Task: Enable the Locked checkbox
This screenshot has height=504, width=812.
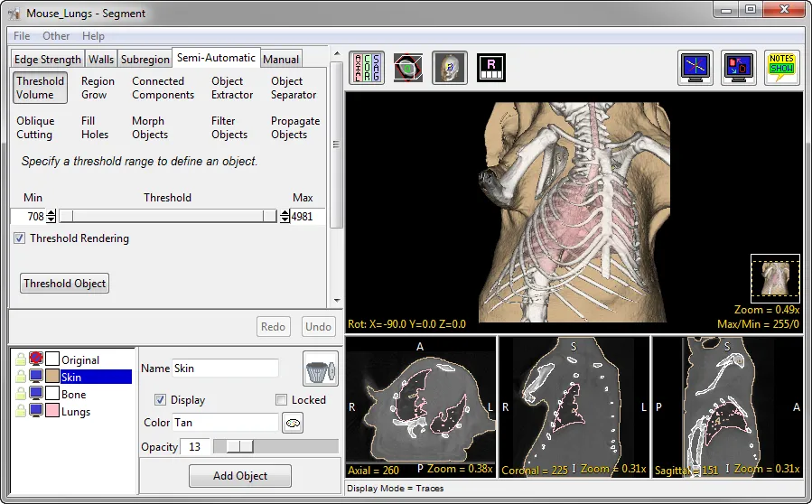Action: [282, 399]
